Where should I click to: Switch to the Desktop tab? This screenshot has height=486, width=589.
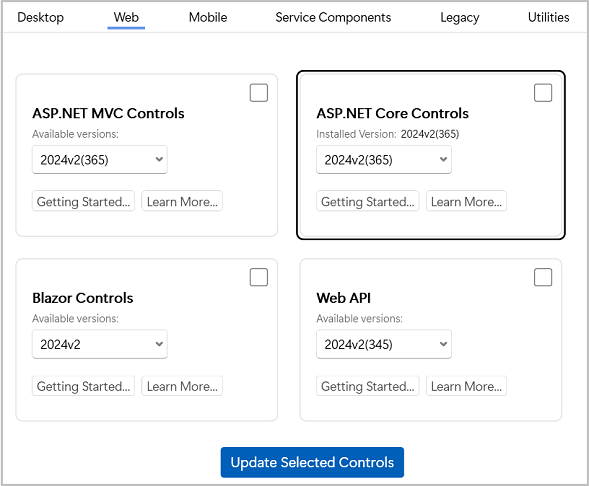41,17
